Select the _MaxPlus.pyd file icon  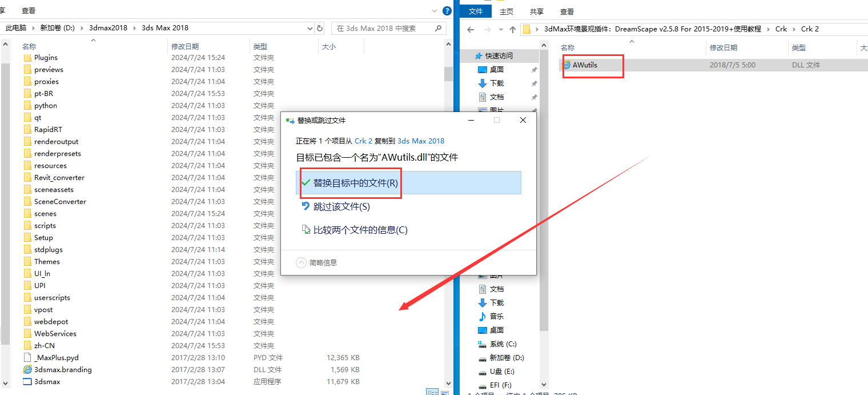click(x=27, y=357)
